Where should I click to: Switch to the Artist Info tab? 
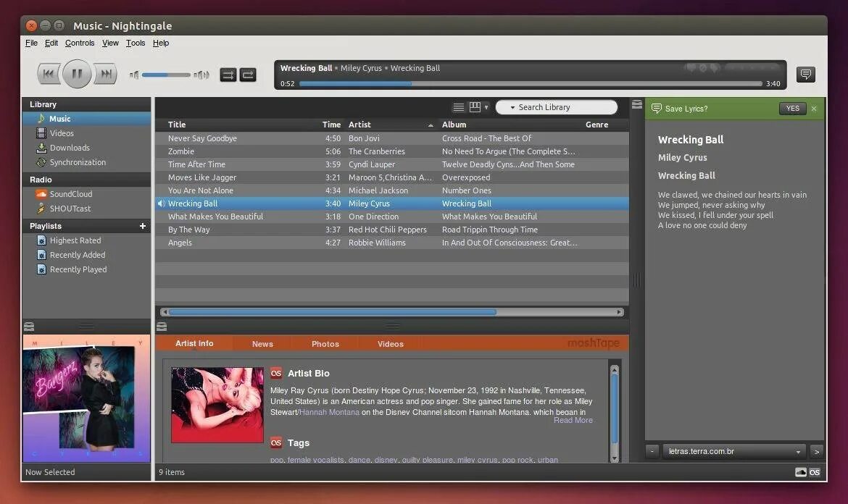194,343
